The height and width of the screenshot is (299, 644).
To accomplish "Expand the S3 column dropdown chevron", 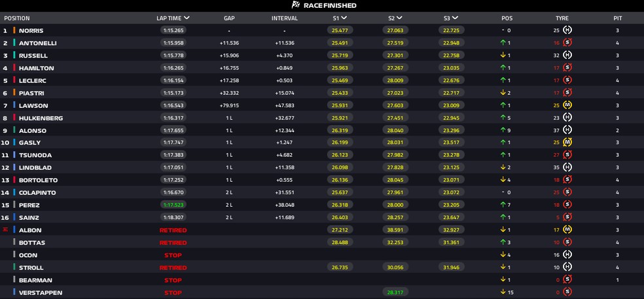I will [x=455, y=18].
